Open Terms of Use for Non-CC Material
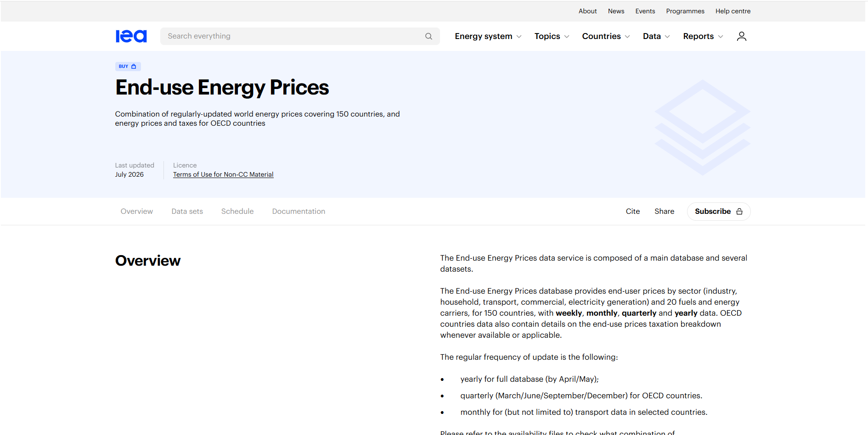The width and height of the screenshot is (868, 435). 223,174
